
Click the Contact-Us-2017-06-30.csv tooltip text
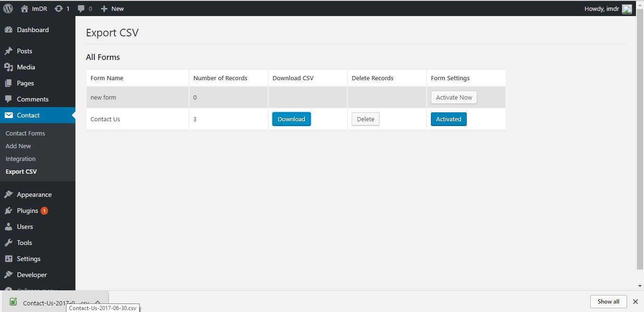pyautogui.click(x=103, y=308)
